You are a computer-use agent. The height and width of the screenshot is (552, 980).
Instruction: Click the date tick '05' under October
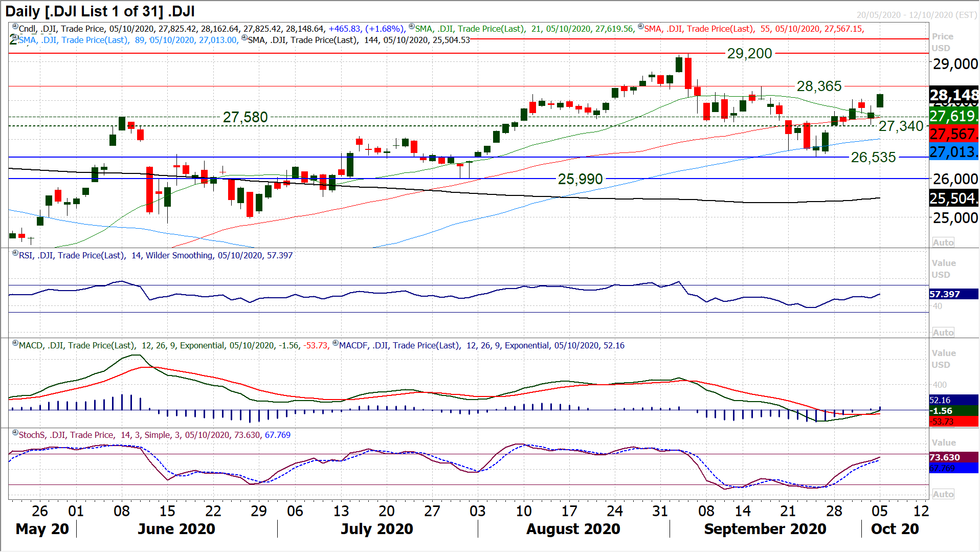point(880,511)
